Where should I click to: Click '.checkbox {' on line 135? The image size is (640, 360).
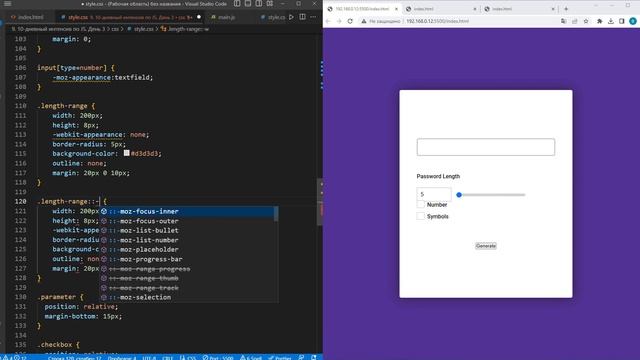[x=58, y=344]
